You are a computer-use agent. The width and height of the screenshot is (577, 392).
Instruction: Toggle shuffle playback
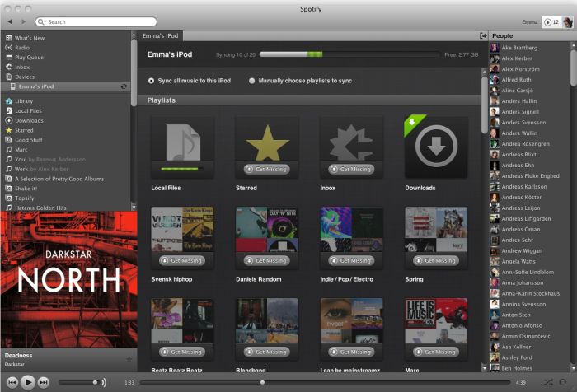(x=548, y=382)
